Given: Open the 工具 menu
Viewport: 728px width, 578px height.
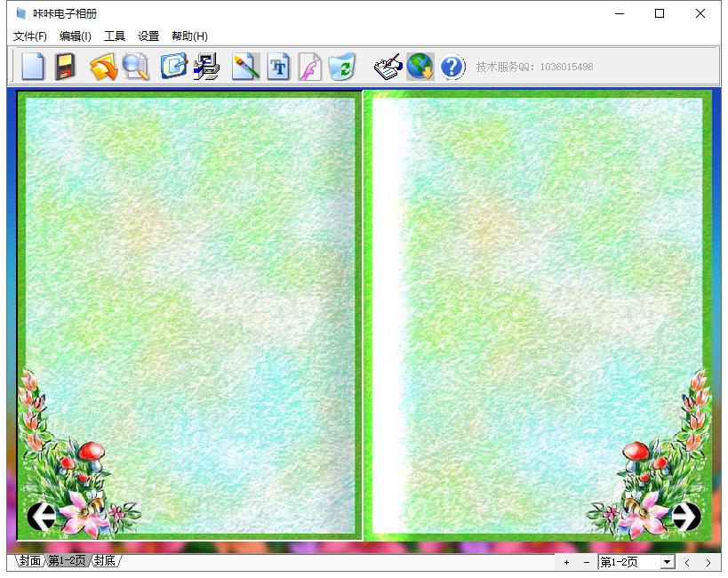Looking at the screenshot, I should click(x=115, y=36).
